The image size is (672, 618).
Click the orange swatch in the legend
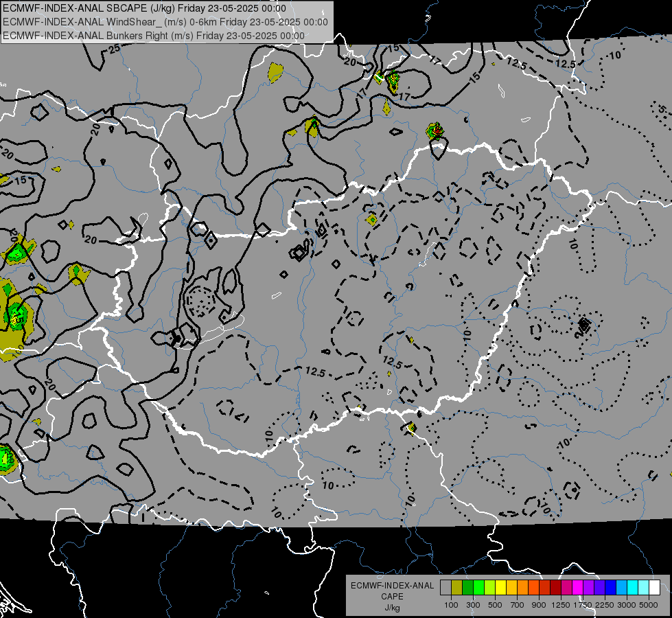click(523, 587)
